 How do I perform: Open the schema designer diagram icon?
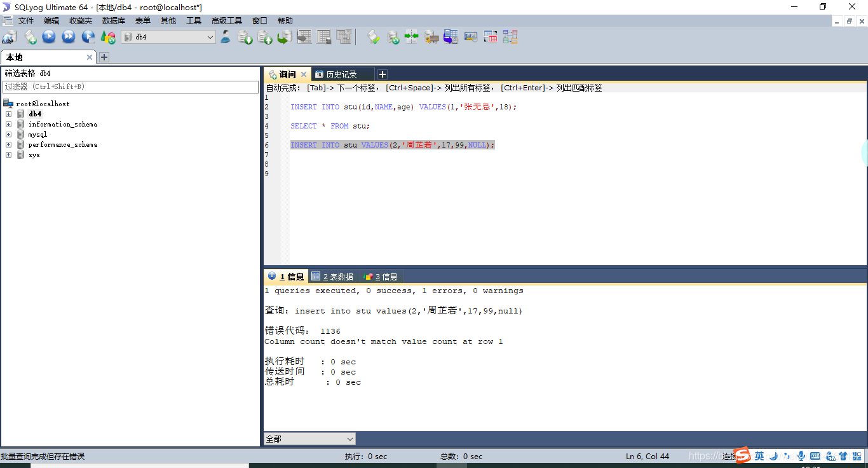(510, 37)
